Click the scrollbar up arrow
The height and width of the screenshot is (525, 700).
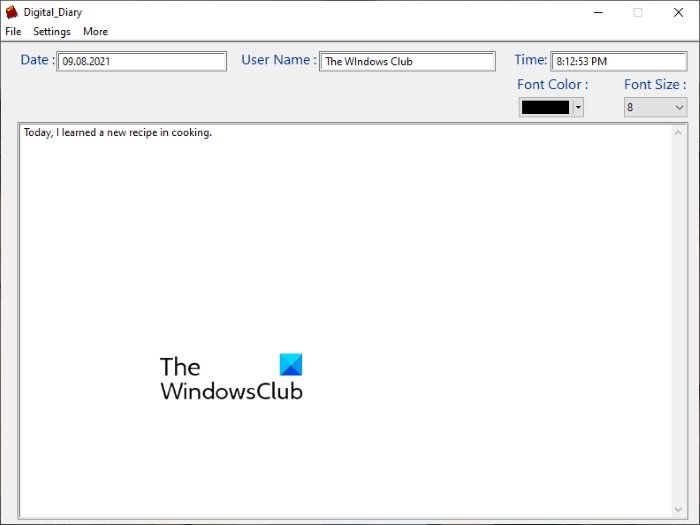[678, 133]
